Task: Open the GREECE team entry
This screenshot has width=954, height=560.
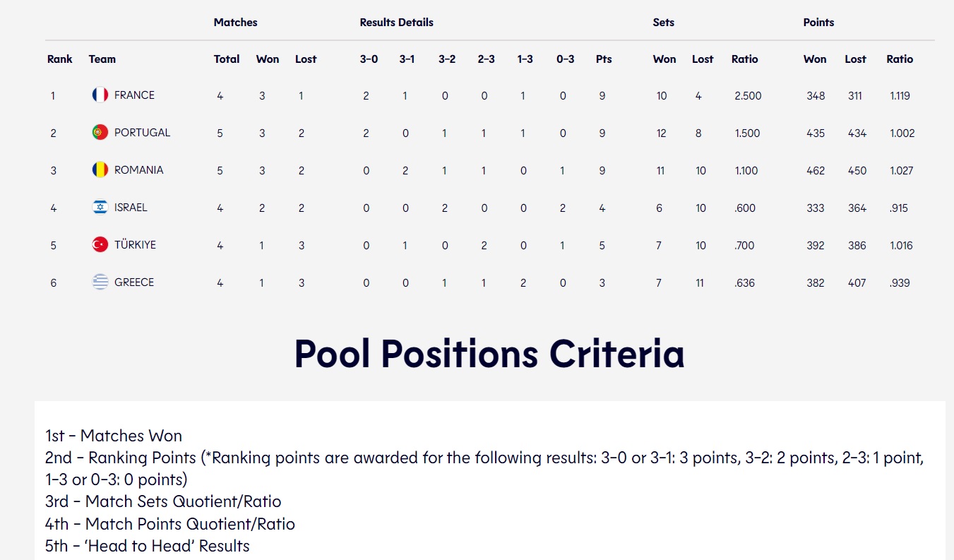Action: [134, 282]
